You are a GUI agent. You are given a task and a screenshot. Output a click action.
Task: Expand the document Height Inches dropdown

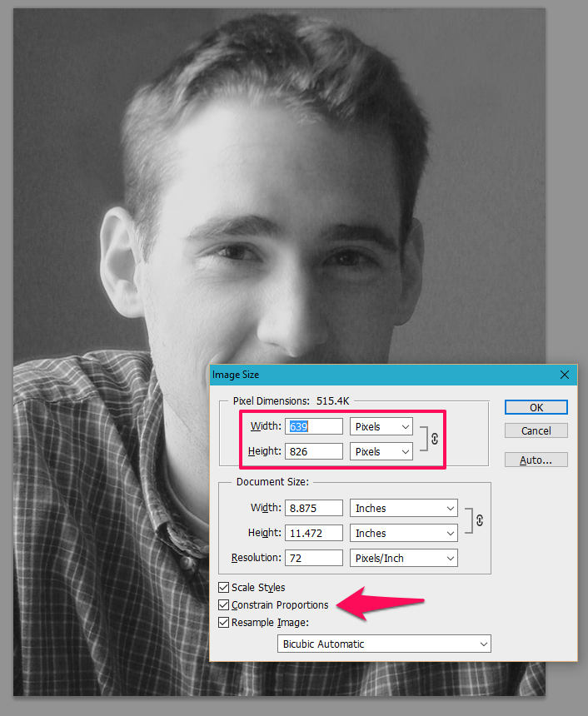tap(404, 533)
